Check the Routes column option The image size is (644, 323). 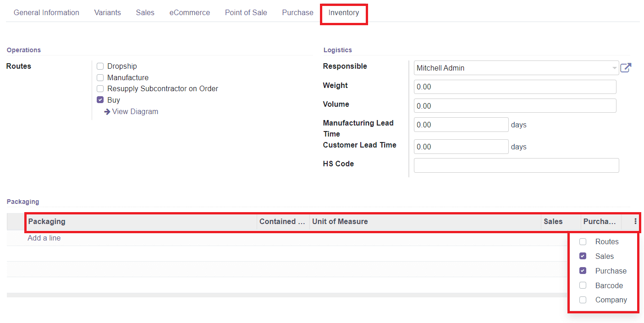(x=583, y=241)
